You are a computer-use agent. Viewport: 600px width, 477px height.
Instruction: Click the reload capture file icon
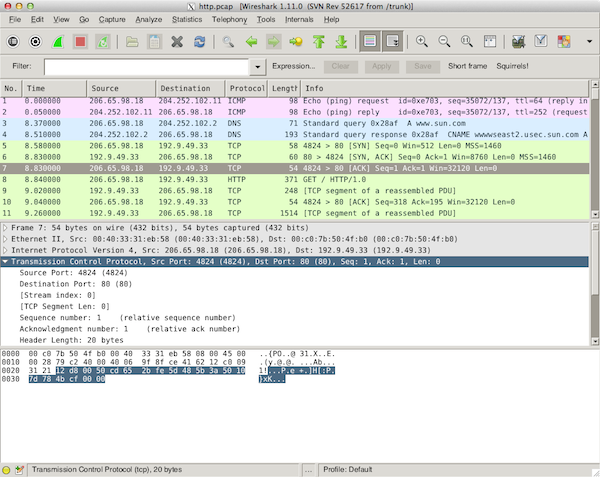coord(200,42)
